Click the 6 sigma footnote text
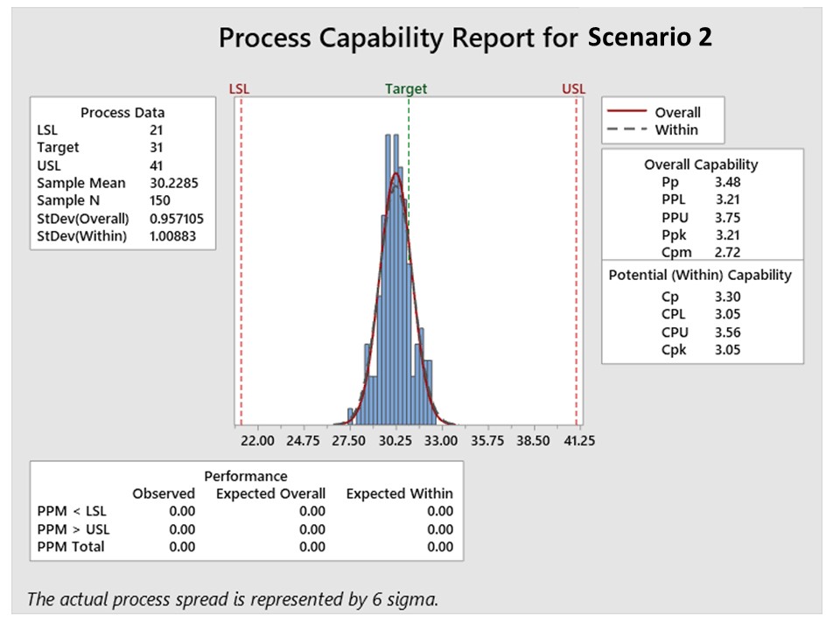The height and width of the screenshot is (630, 840). (233, 599)
